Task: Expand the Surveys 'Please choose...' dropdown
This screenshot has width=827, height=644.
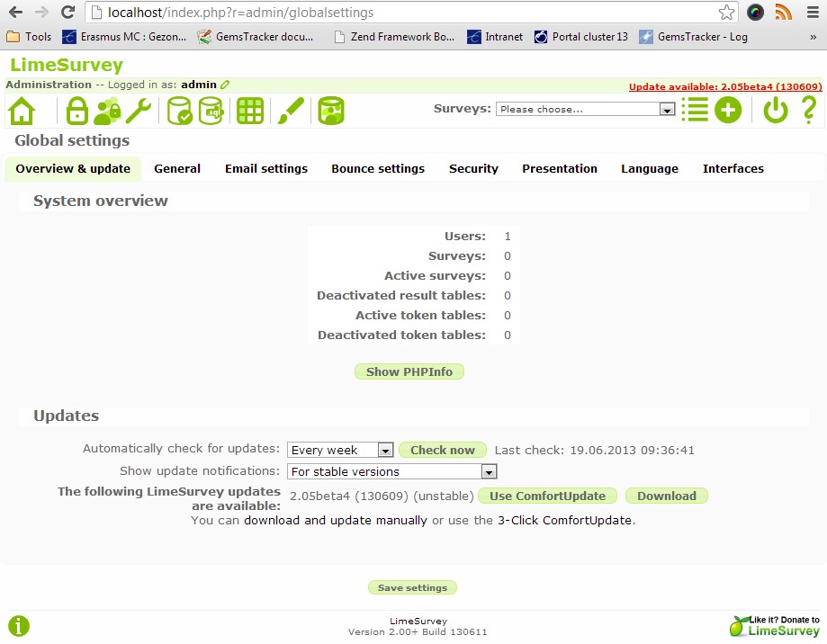Action: click(x=585, y=109)
